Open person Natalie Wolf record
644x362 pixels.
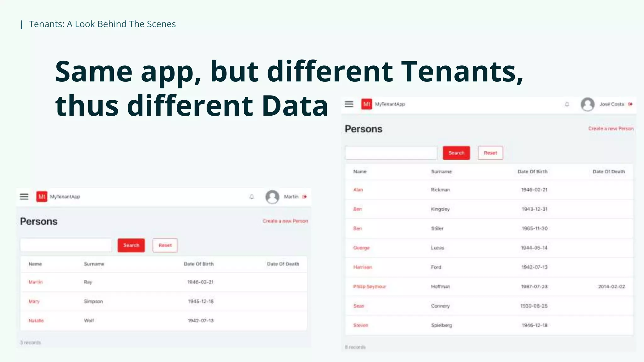point(36,321)
